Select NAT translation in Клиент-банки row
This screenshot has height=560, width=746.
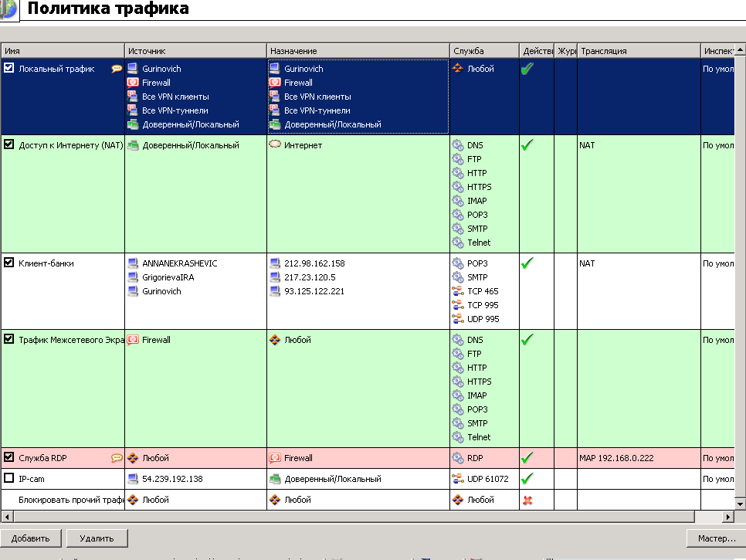587,263
